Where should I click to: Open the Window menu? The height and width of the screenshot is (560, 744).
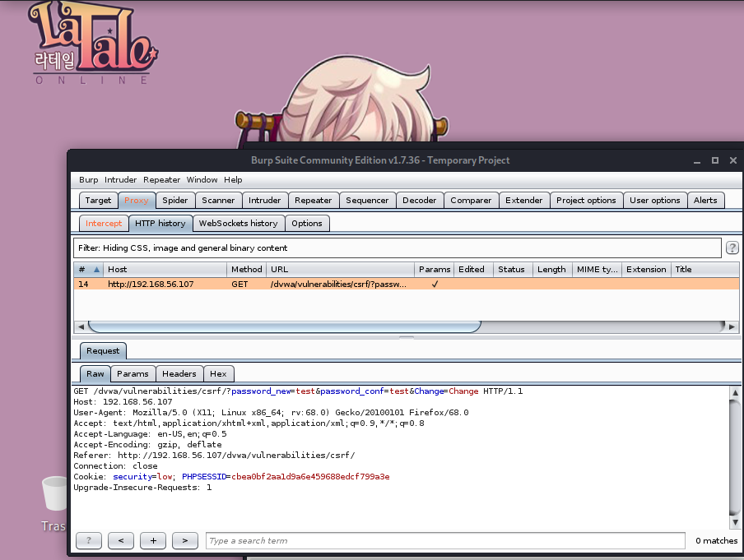pos(202,180)
